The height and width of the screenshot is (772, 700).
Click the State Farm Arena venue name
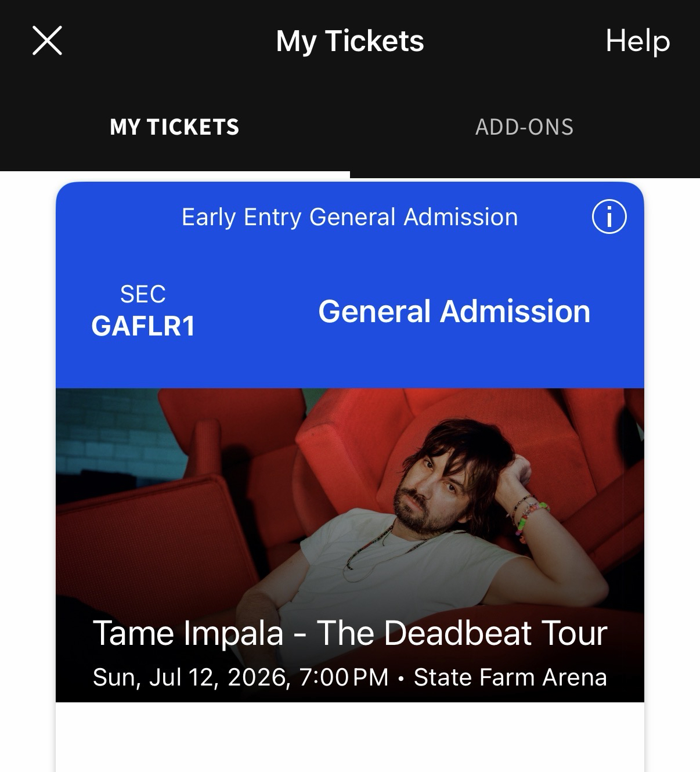pos(510,677)
